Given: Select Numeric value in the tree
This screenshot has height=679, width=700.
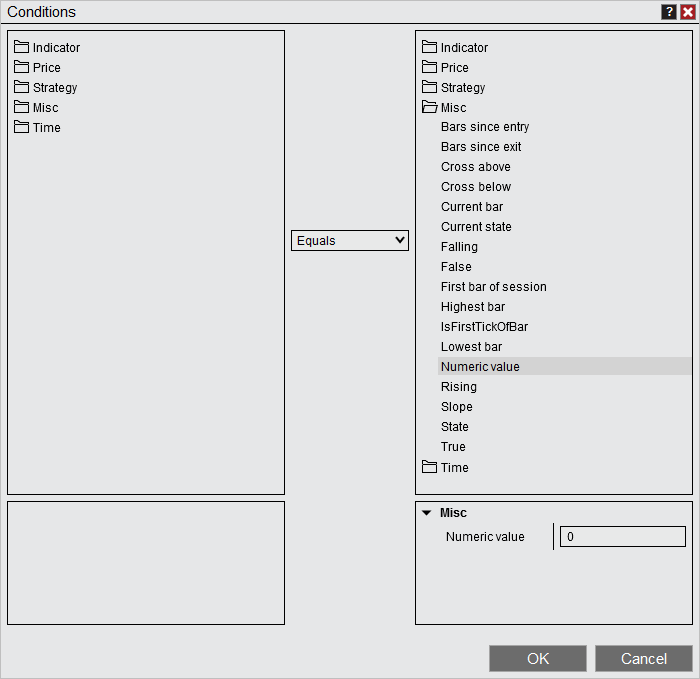Looking at the screenshot, I should tap(564, 367).
